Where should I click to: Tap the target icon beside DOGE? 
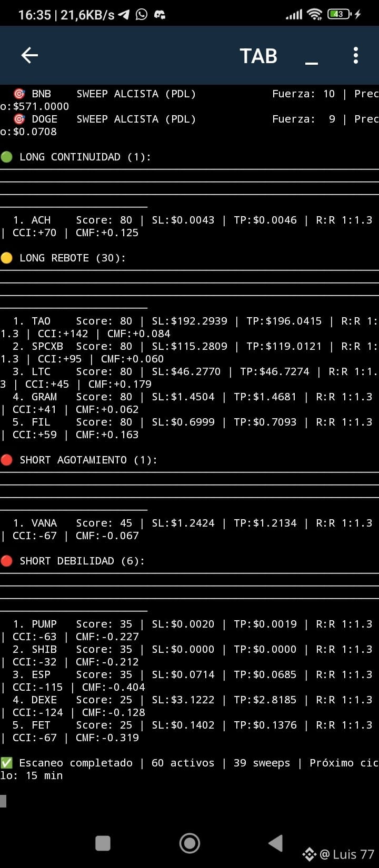pyautogui.click(x=19, y=119)
